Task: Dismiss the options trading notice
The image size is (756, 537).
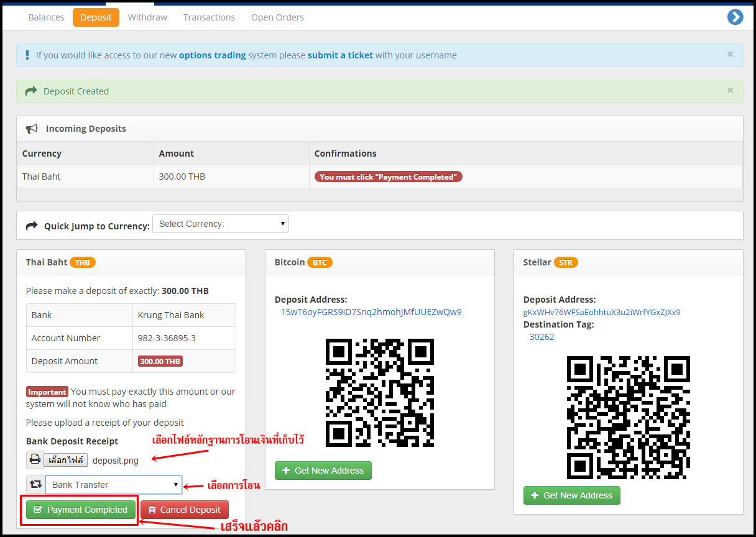Action: pyautogui.click(x=731, y=54)
